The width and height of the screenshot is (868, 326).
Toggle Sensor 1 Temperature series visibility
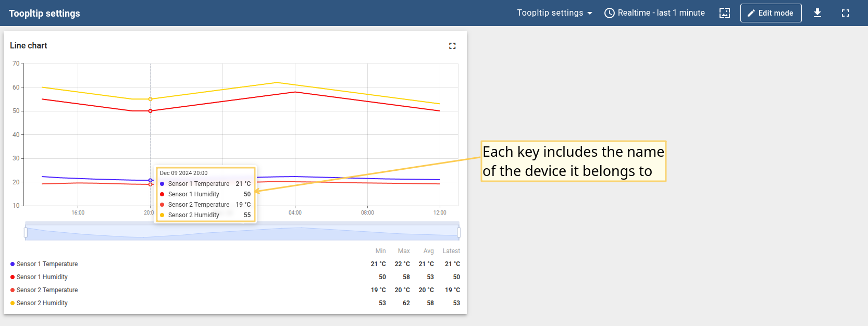[x=47, y=264]
